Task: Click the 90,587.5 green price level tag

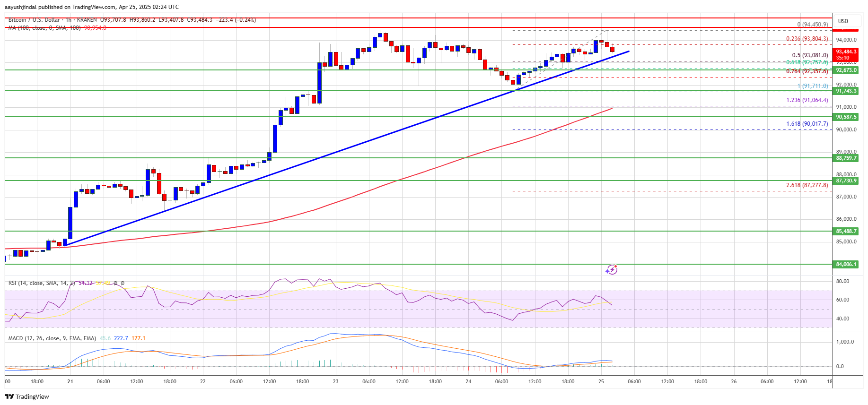Action: tap(846, 117)
